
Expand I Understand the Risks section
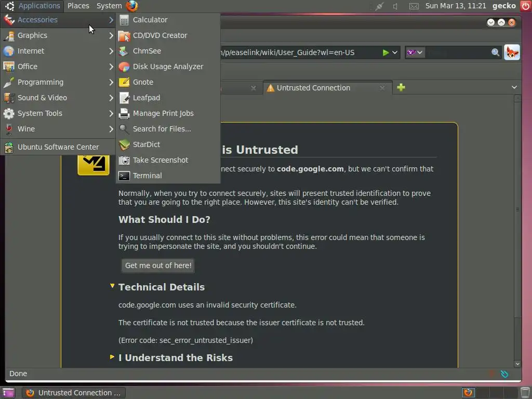[x=112, y=357]
